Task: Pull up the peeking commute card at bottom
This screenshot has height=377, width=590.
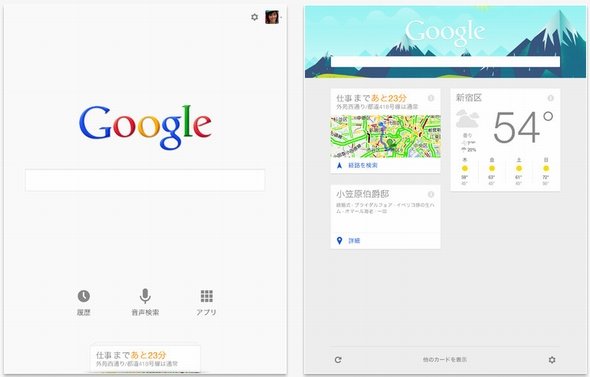Action: (x=145, y=359)
